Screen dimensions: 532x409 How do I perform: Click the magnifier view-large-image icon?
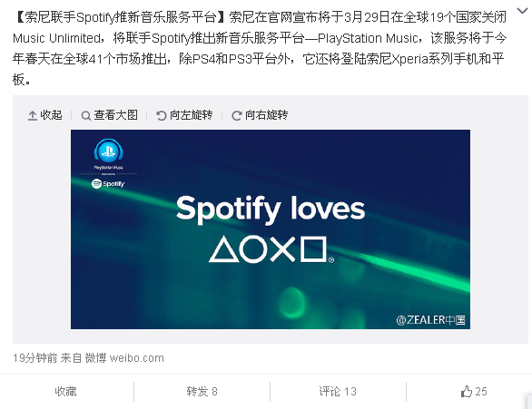click(86, 116)
